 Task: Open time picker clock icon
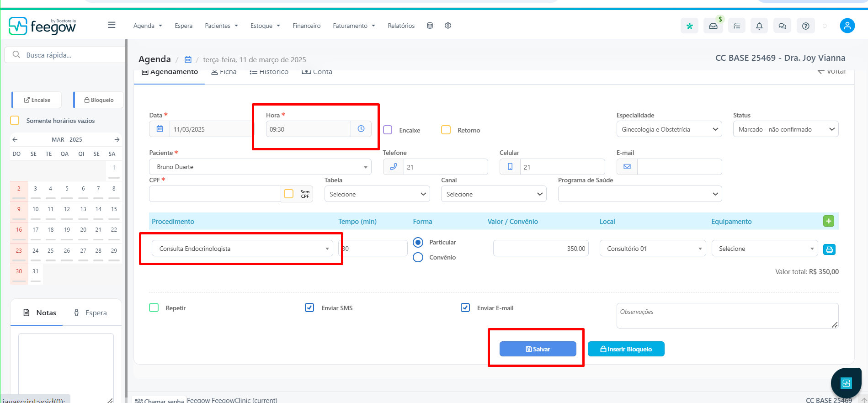(361, 129)
